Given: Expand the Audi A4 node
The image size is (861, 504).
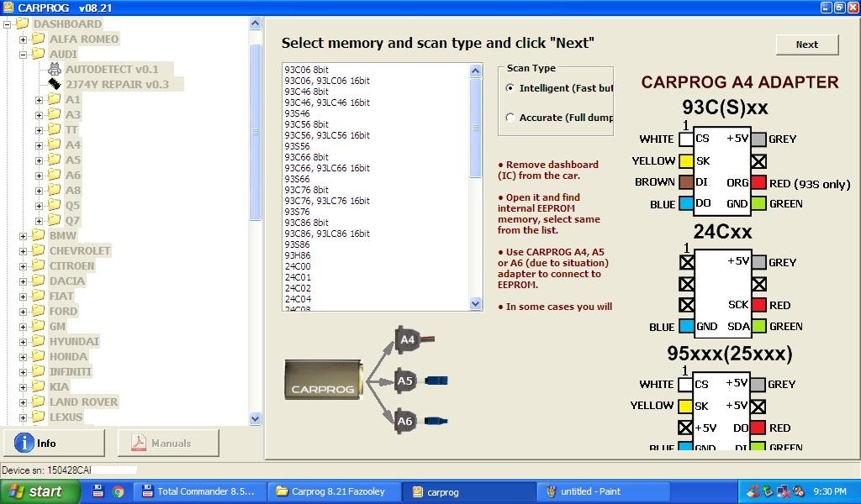Looking at the screenshot, I should (x=39, y=145).
